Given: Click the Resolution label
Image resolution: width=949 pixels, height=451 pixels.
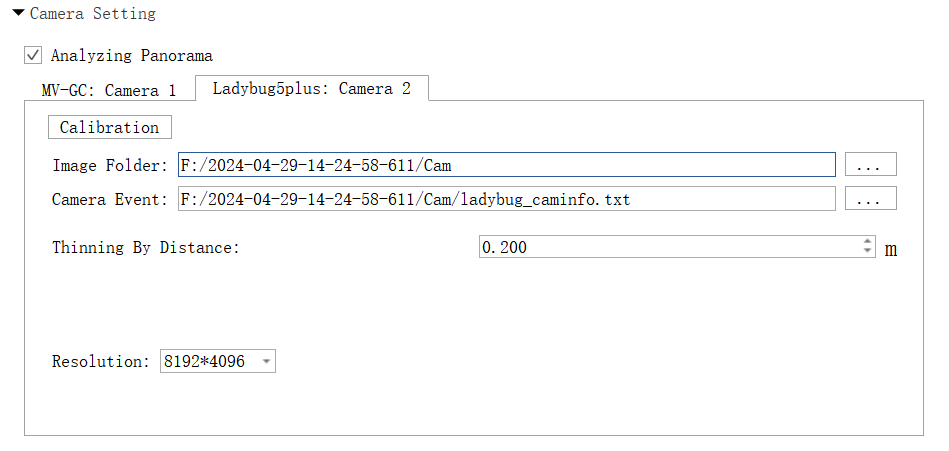Looking at the screenshot, I should [100, 361].
